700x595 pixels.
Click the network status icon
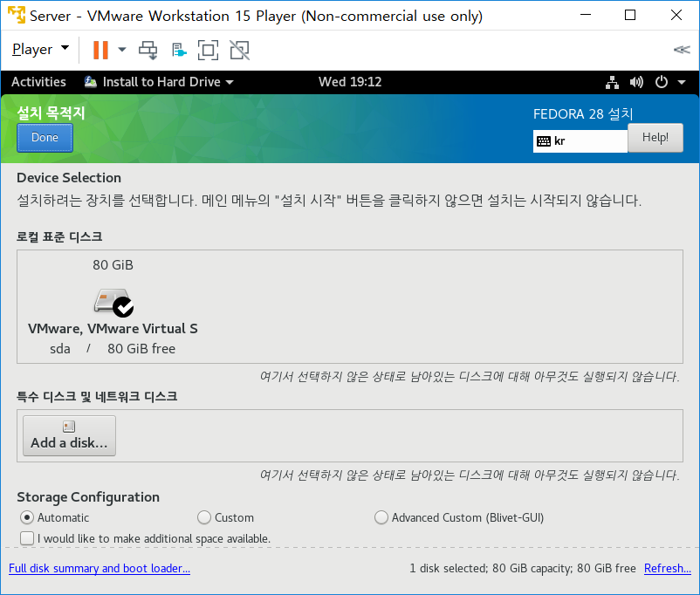pyautogui.click(x=612, y=82)
